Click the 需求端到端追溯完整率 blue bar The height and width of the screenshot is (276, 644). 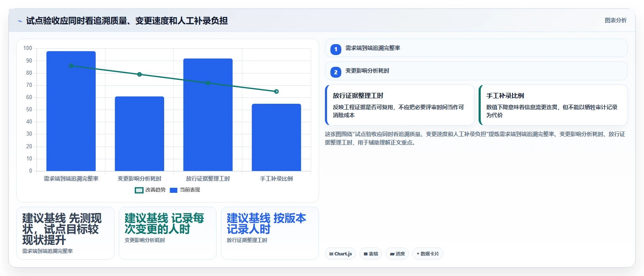click(71, 111)
